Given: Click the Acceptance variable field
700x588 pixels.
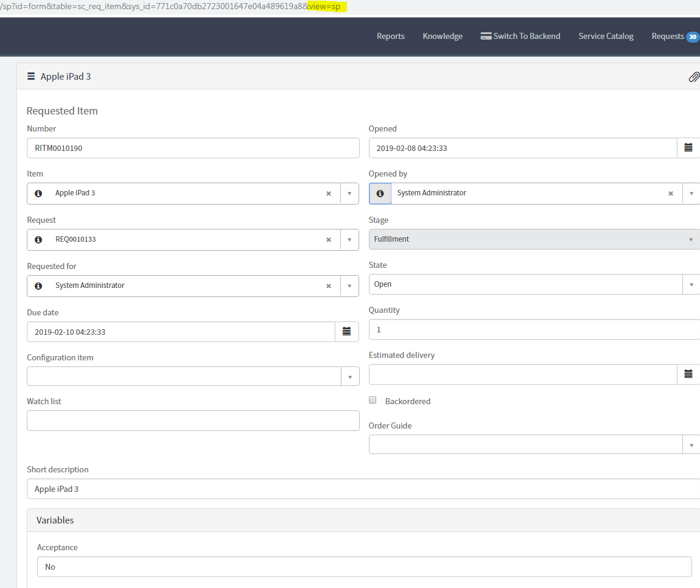Looking at the screenshot, I should pos(364,567).
